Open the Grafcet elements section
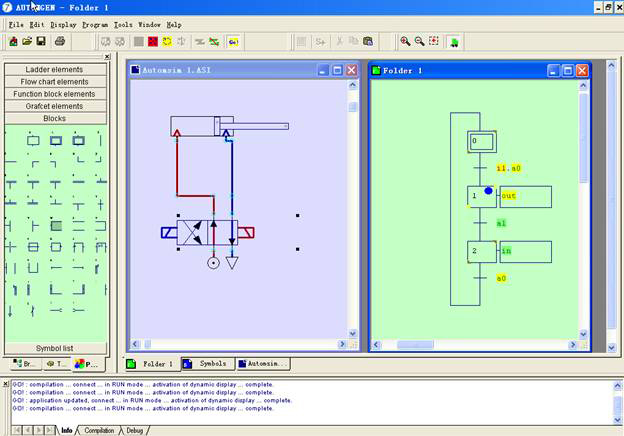 click(55, 106)
